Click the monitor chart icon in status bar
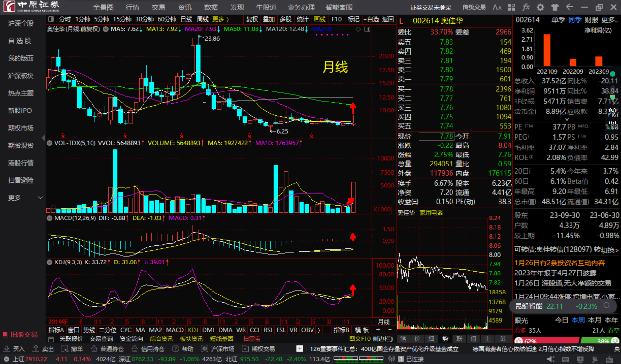Viewport: 621px width, 364px height. tap(580, 359)
